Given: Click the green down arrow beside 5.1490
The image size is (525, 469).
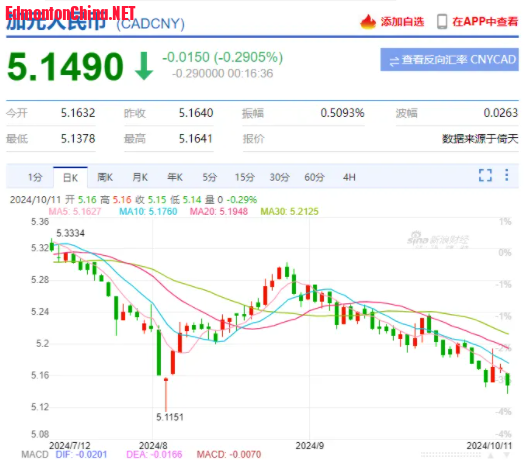Looking at the screenshot, I should 144,66.
